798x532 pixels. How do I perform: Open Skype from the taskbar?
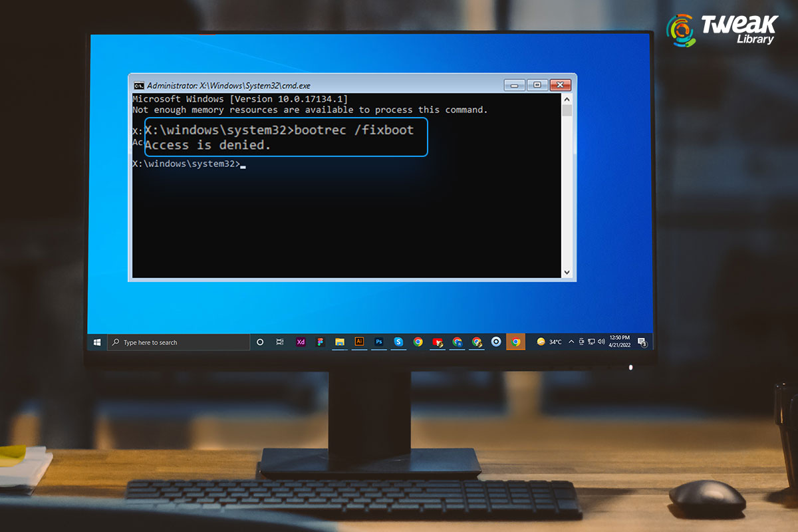click(x=398, y=342)
